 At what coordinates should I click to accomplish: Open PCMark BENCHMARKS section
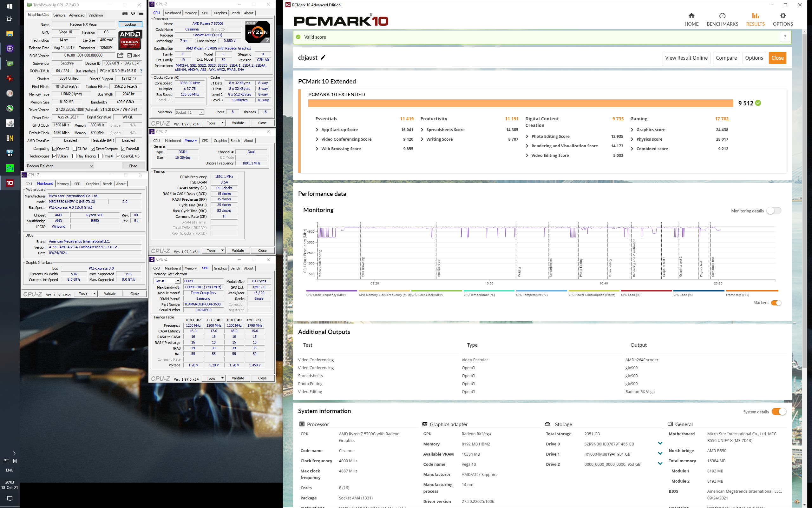[x=722, y=19]
